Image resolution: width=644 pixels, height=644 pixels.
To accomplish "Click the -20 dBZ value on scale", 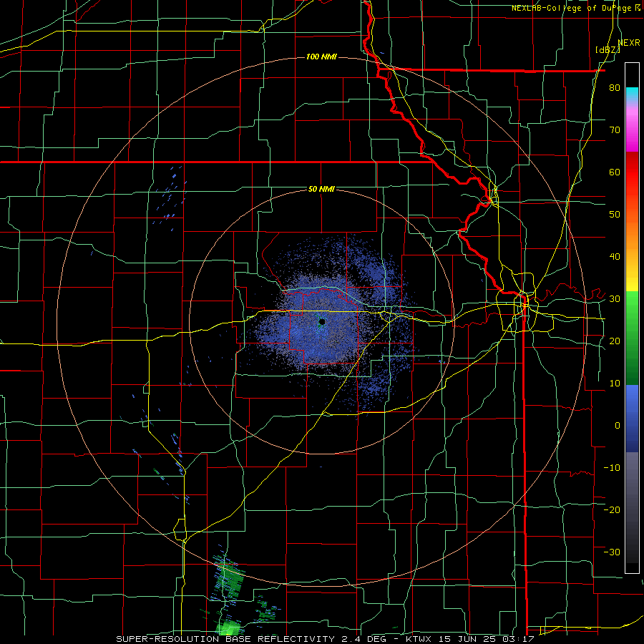I will pyautogui.click(x=612, y=509).
